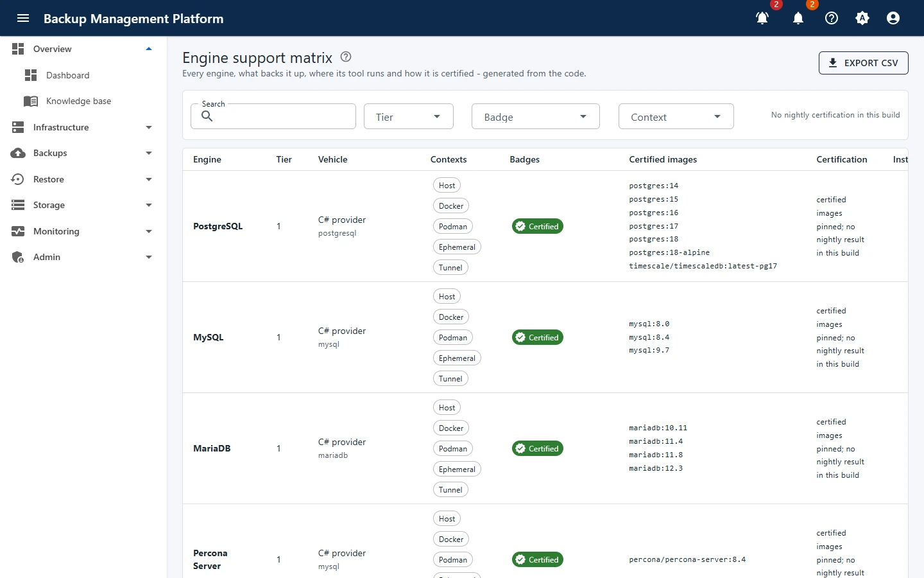Click Tunnel chip in MySQL row
Screen dimensions: 924x578
tap(450, 378)
